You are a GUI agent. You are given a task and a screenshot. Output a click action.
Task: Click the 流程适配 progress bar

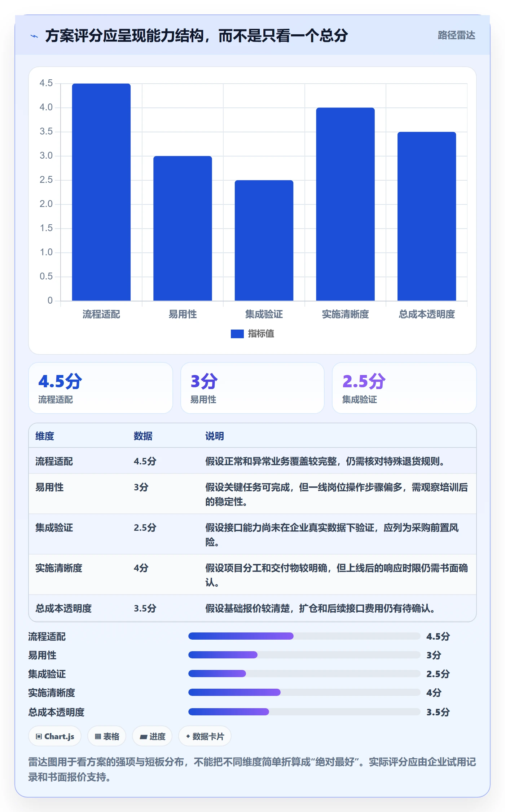point(304,636)
